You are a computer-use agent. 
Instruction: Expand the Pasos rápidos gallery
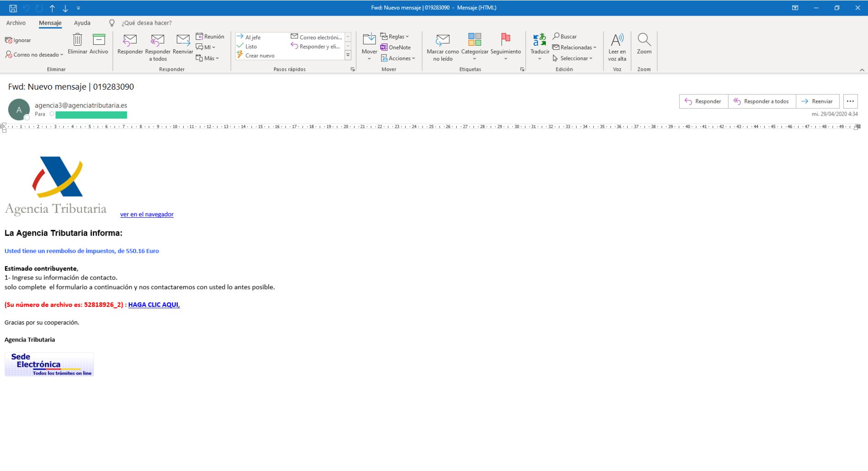click(x=348, y=55)
